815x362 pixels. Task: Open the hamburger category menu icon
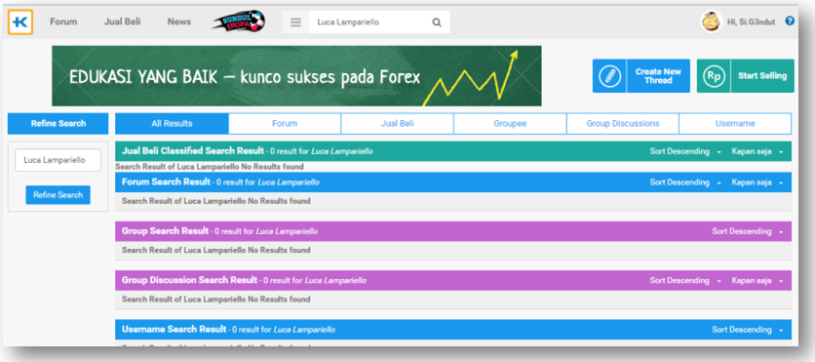296,22
